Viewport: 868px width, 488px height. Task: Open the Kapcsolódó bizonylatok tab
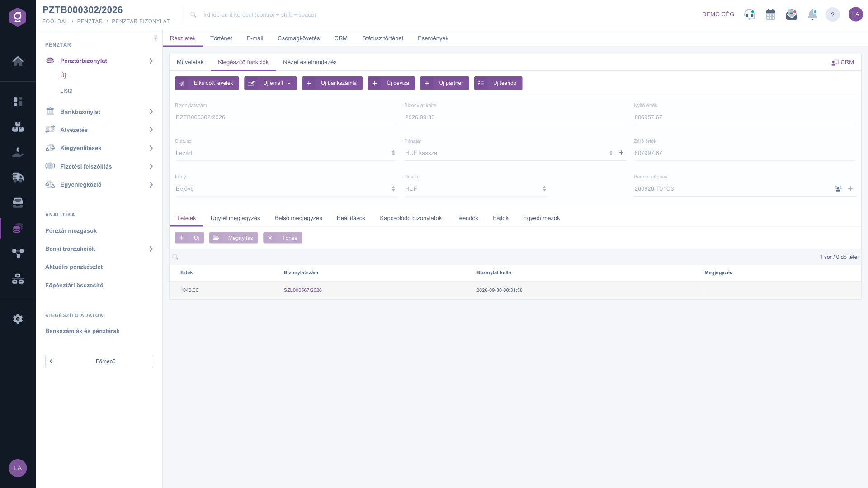click(x=410, y=218)
